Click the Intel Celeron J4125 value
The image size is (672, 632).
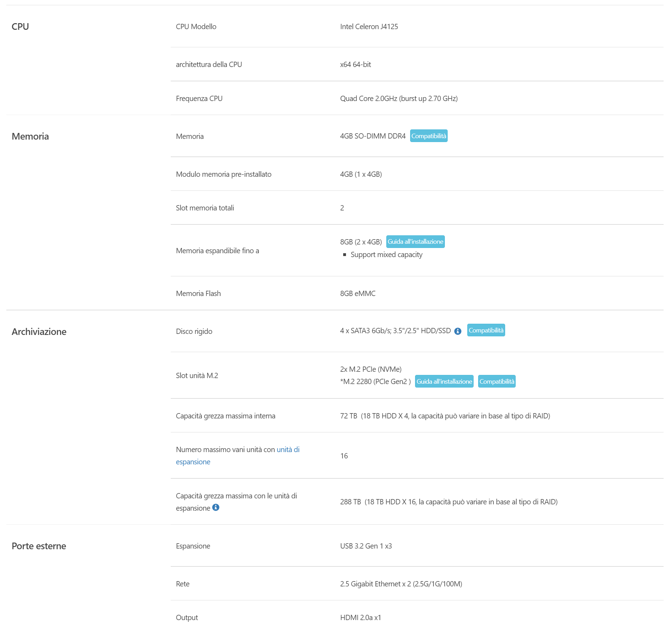click(x=369, y=27)
